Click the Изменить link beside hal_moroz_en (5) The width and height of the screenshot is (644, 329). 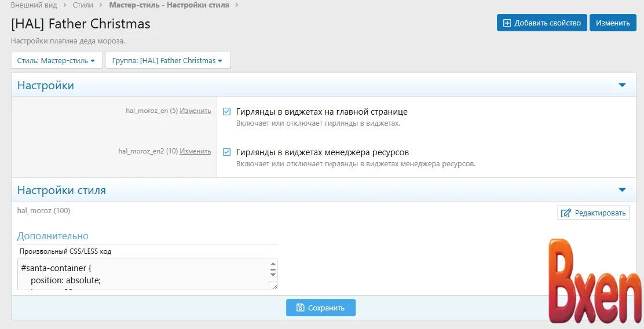(x=195, y=111)
